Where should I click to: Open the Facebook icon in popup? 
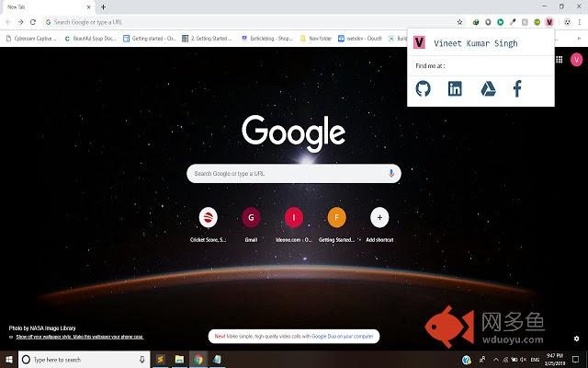(517, 89)
